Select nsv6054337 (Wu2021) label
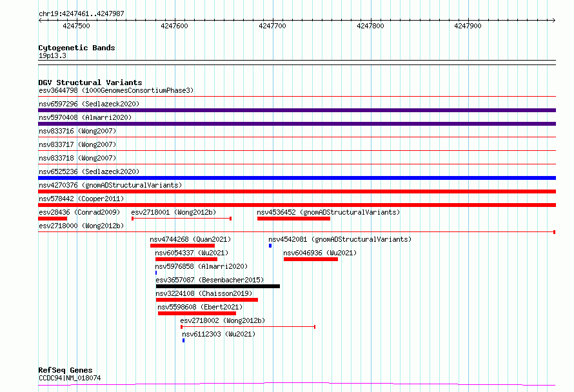The image size is (574, 392). click(192, 253)
